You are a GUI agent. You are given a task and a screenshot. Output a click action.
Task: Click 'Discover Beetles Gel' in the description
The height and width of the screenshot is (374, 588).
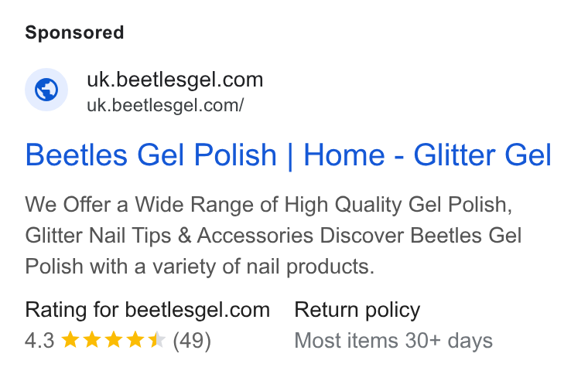[421, 236]
